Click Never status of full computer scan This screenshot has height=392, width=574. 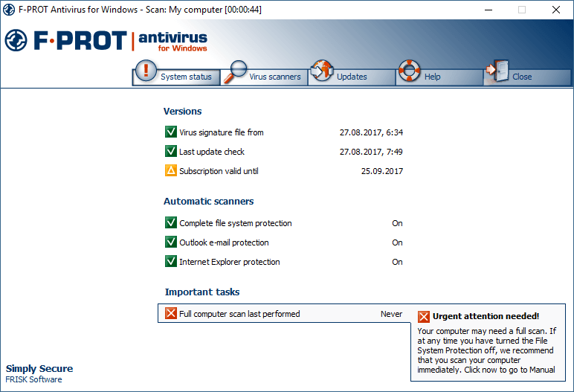[x=391, y=314]
